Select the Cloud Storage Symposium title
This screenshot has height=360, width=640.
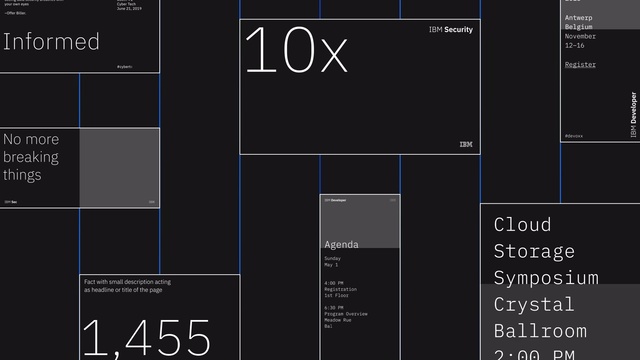coord(546,251)
